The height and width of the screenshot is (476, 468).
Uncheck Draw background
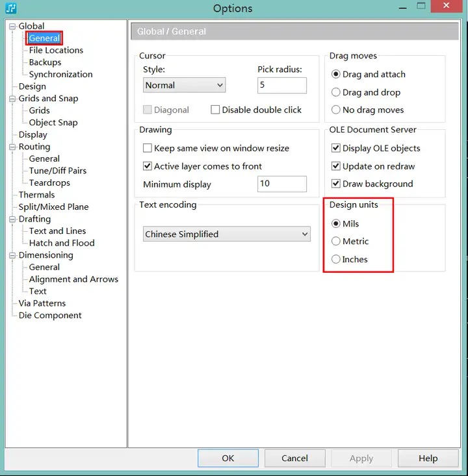pyautogui.click(x=336, y=184)
